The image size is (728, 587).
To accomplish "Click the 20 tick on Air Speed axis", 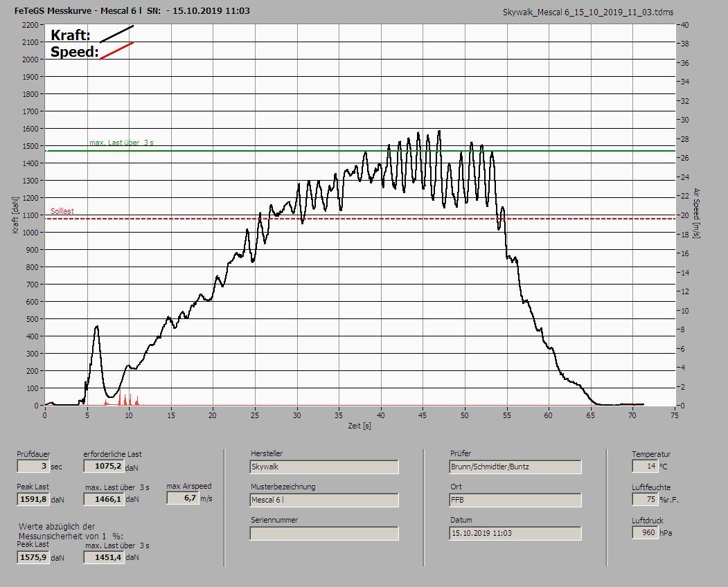I will tap(685, 215).
